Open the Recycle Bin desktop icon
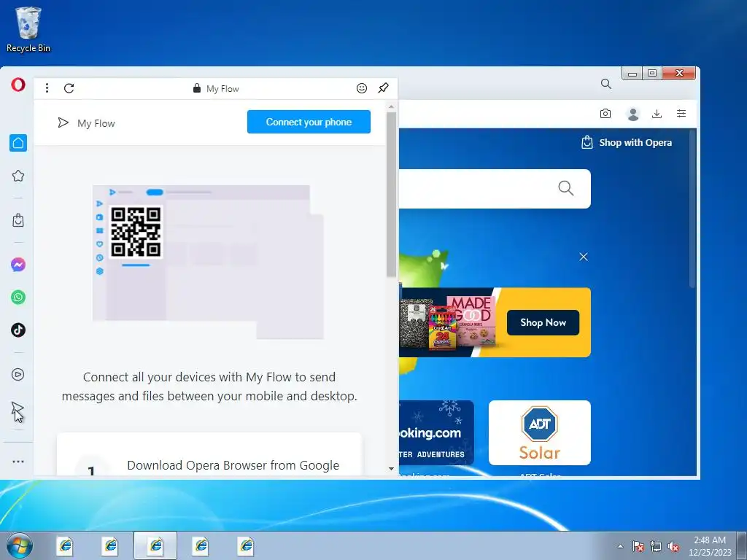 point(28,29)
